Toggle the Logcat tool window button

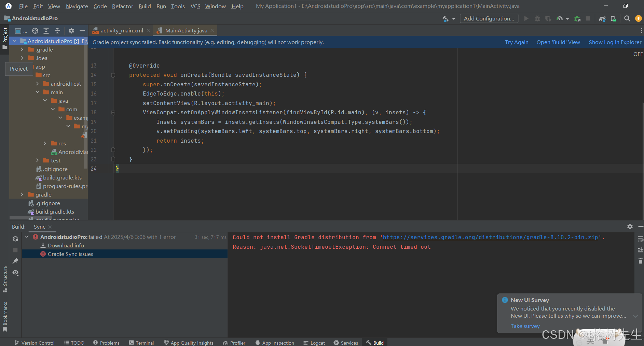click(x=314, y=343)
